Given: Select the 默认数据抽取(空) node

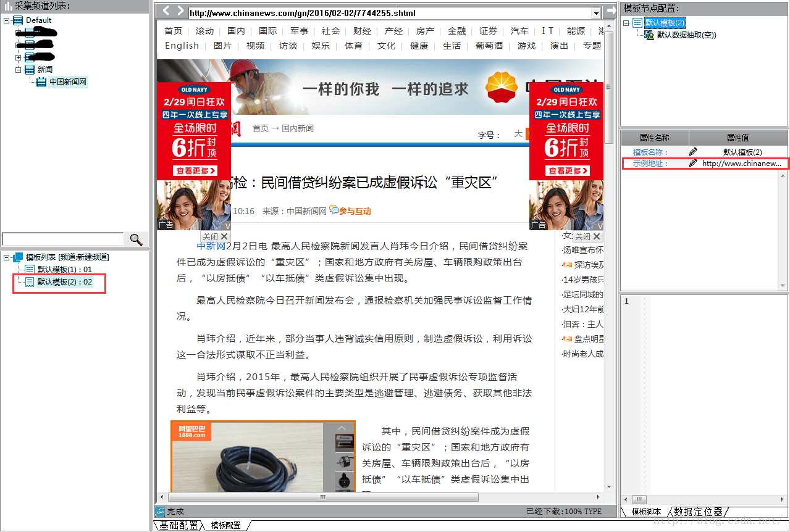Looking at the screenshot, I should click(x=687, y=35).
